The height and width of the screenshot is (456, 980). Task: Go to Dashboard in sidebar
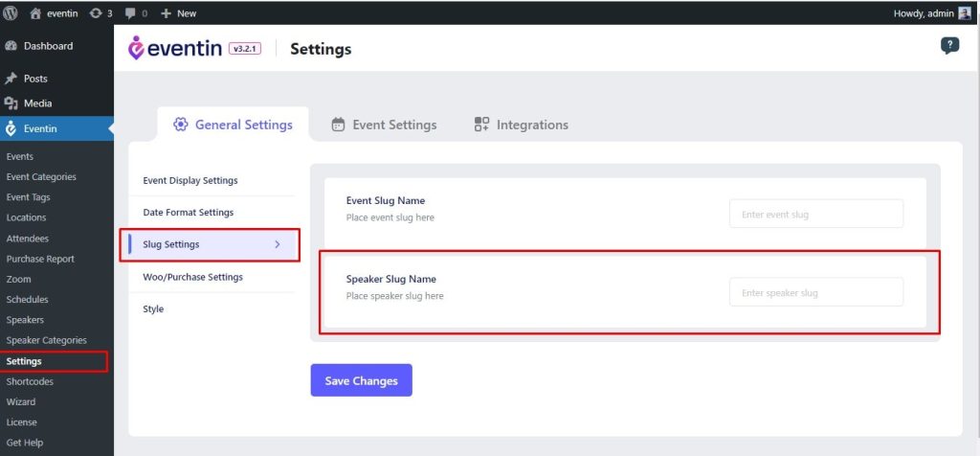coord(48,46)
